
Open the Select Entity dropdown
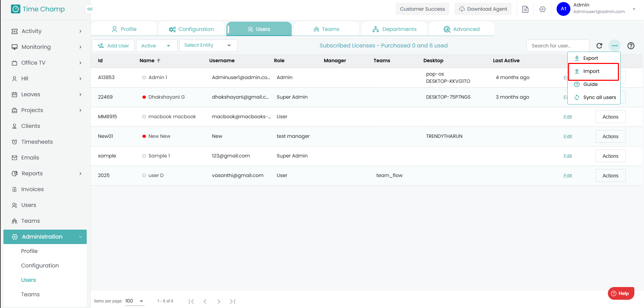tap(208, 45)
